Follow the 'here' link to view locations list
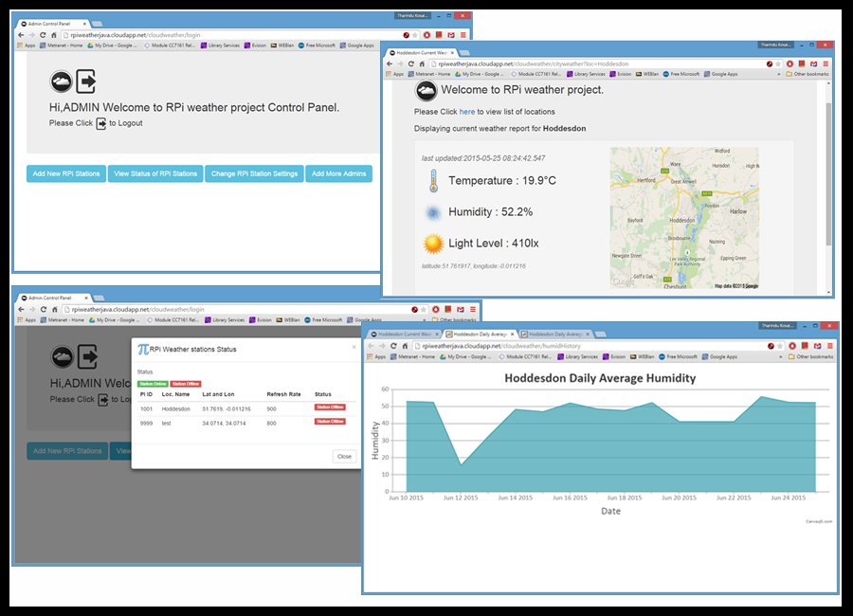 click(x=467, y=112)
